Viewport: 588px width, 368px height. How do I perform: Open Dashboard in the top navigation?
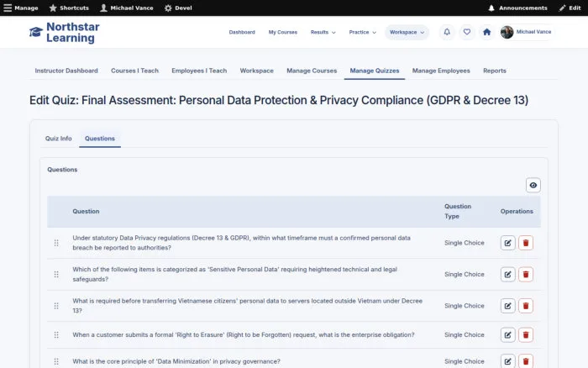pos(242,32)
